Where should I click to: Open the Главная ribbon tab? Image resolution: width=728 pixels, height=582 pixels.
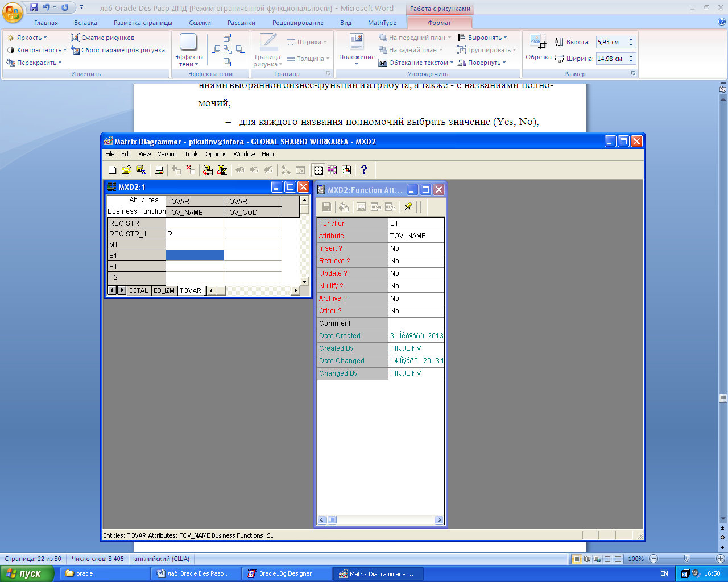(46, 23)
